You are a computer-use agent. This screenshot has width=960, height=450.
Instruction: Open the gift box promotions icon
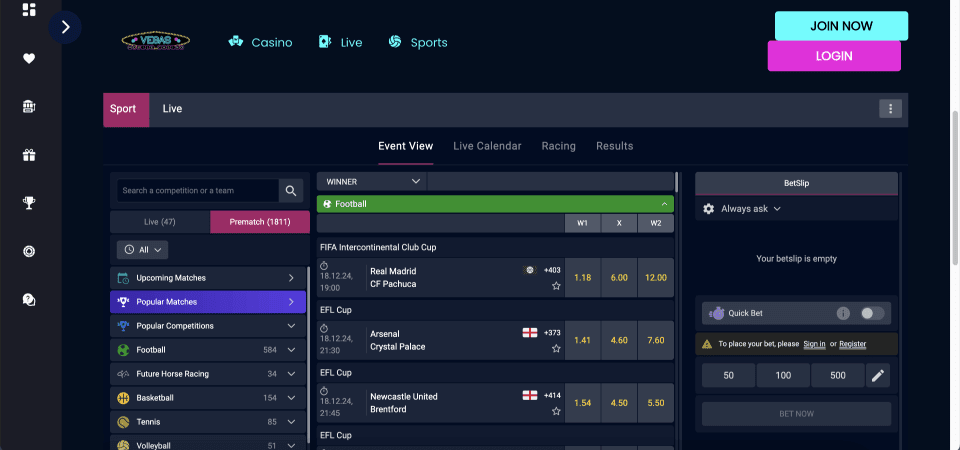coord(29,155)
